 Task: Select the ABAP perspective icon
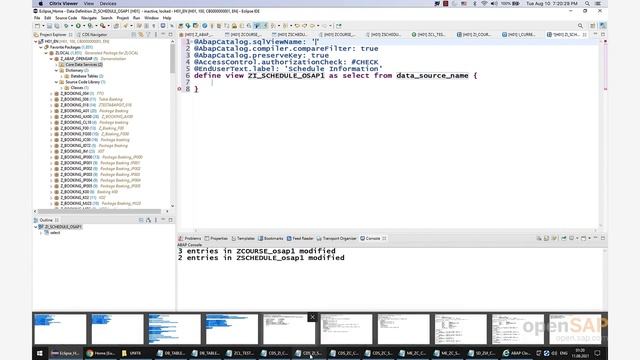tap(603, 26)
